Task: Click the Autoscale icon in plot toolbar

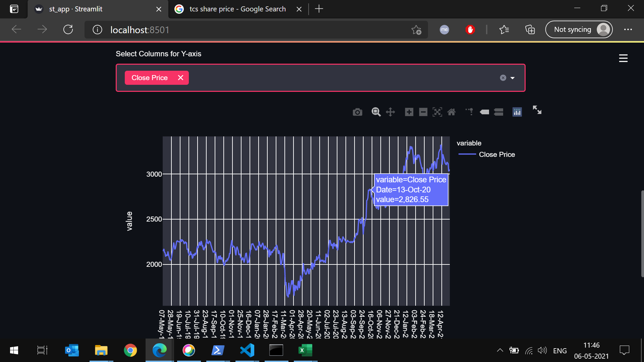Action: 437,112
